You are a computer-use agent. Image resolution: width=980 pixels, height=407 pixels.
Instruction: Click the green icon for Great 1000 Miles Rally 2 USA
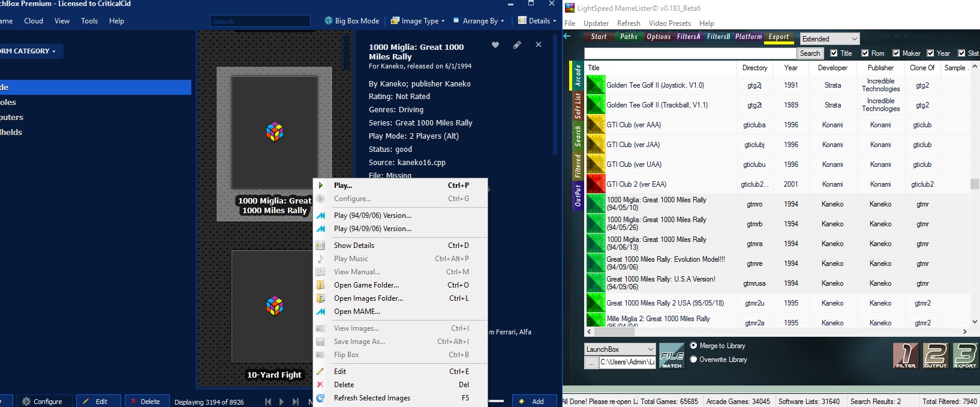[596, 303]
